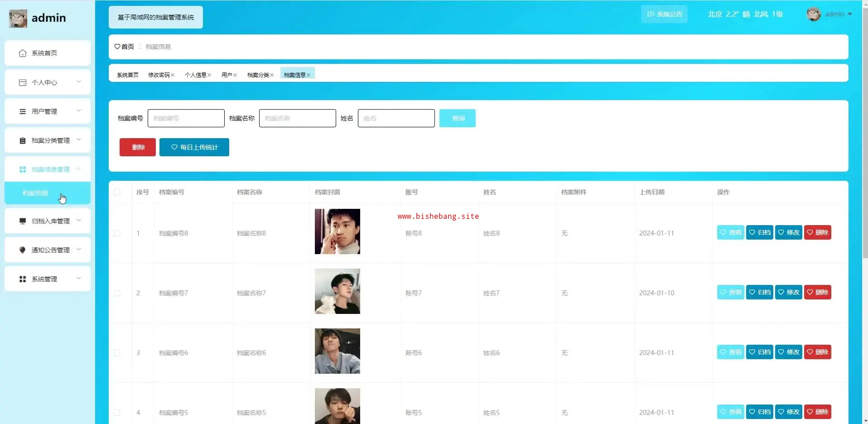This screenshot has height=424, width=868.
Task: Click the four-square icon beside 系统管理
Action: [x=23, y=279]
